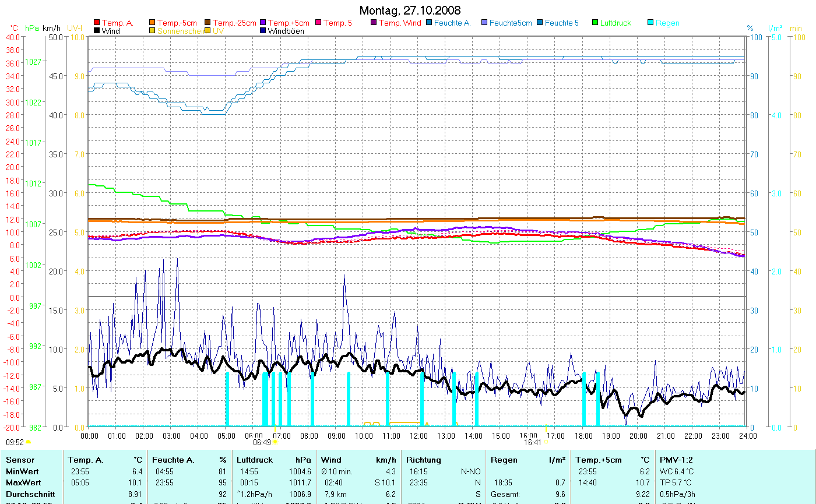The width and height of the screenshot is (816, 504).
Task: Select the Feuchte A. legend label
Action: [x=452, y=23]
